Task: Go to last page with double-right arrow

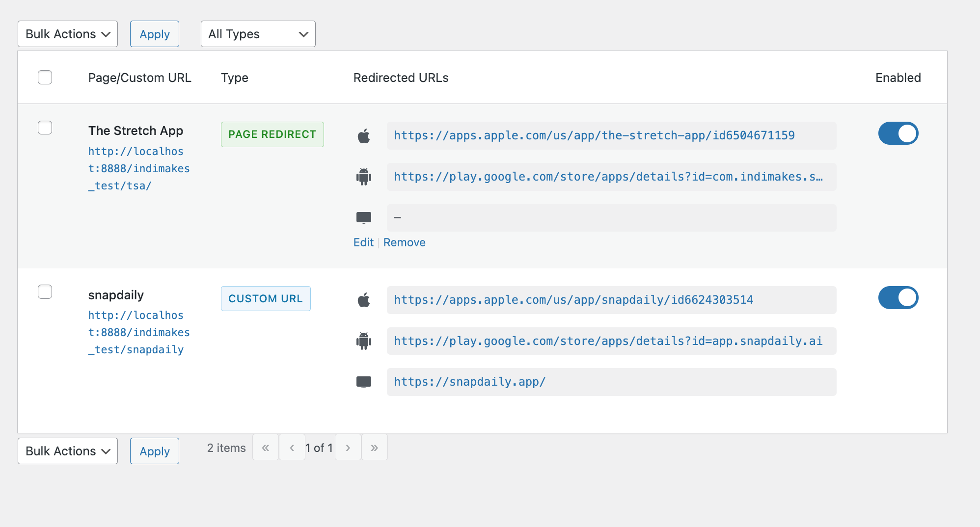Action: tap(375, 448)
